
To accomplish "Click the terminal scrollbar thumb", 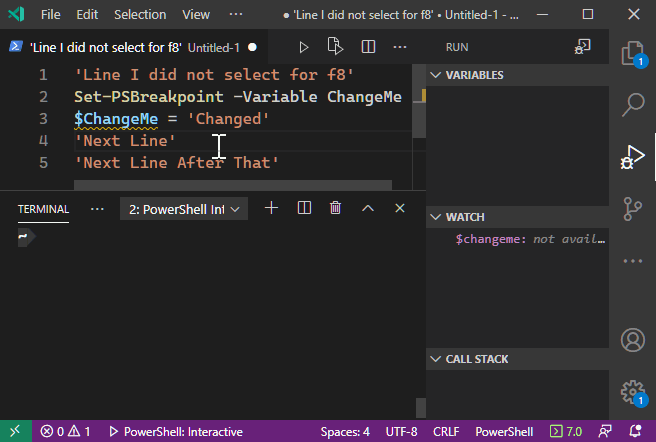I will point(421,407).
